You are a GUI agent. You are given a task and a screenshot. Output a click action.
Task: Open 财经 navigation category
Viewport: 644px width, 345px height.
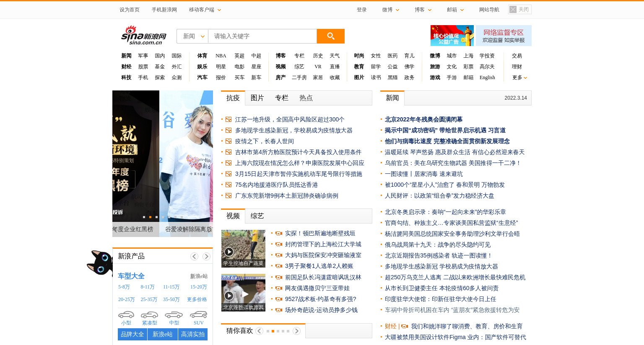pyautogui.click(x=126, y=67)
